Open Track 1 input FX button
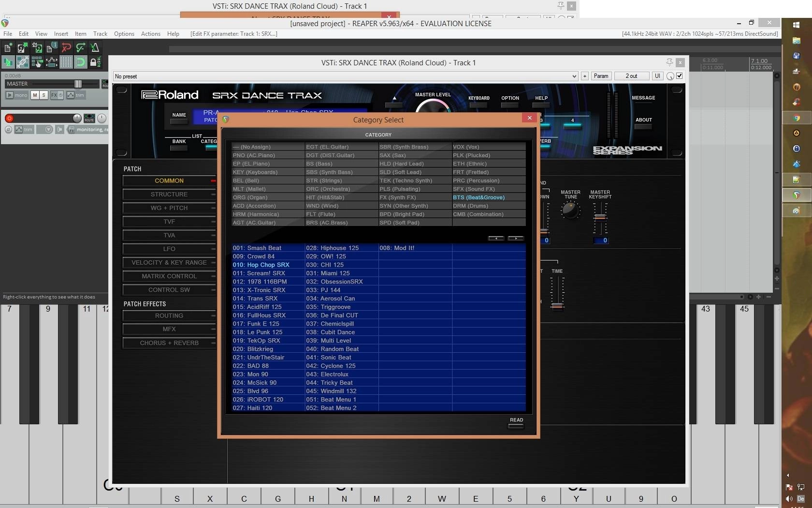Image resolution: width=812 pixels, height=508 pixels. [72, 130]
